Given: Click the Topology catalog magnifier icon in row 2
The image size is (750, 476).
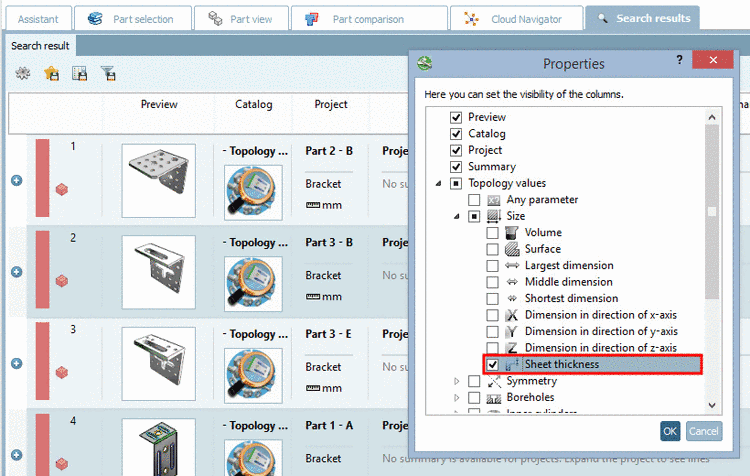Looking at the screenshot, I should tap(253, 284).
